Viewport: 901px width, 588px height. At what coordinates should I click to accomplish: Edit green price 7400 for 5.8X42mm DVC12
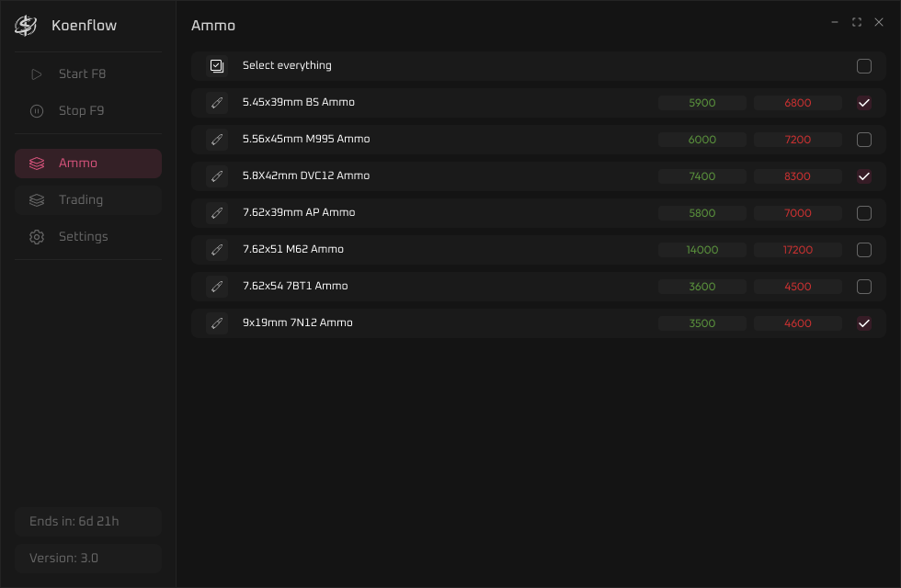click(x=702, y=176)
